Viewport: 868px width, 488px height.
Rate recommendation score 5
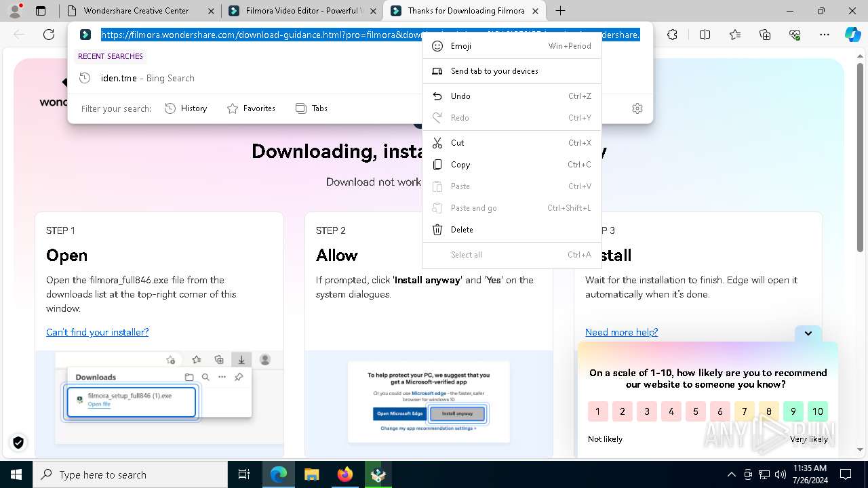pyautogui.click(x=696, y=411)
